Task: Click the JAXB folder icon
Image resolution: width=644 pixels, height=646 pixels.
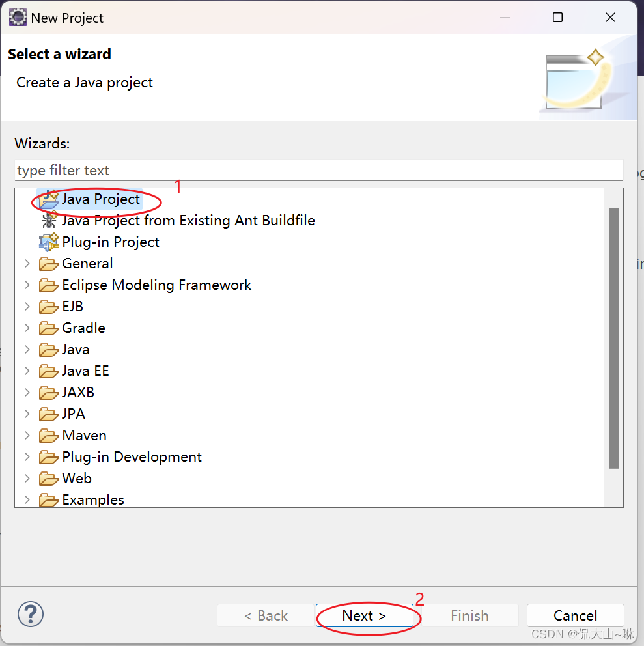Action: (x=49, y=393)
